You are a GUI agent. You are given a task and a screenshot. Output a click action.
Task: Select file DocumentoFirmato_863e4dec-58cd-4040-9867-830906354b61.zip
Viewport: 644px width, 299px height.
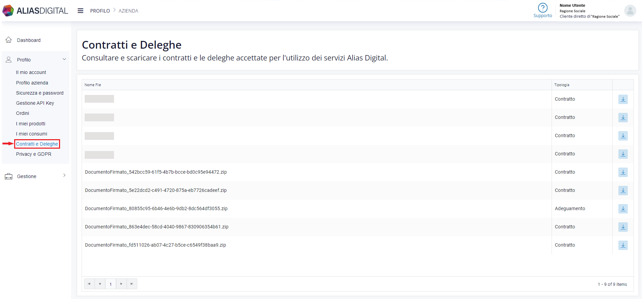(157, 227)
